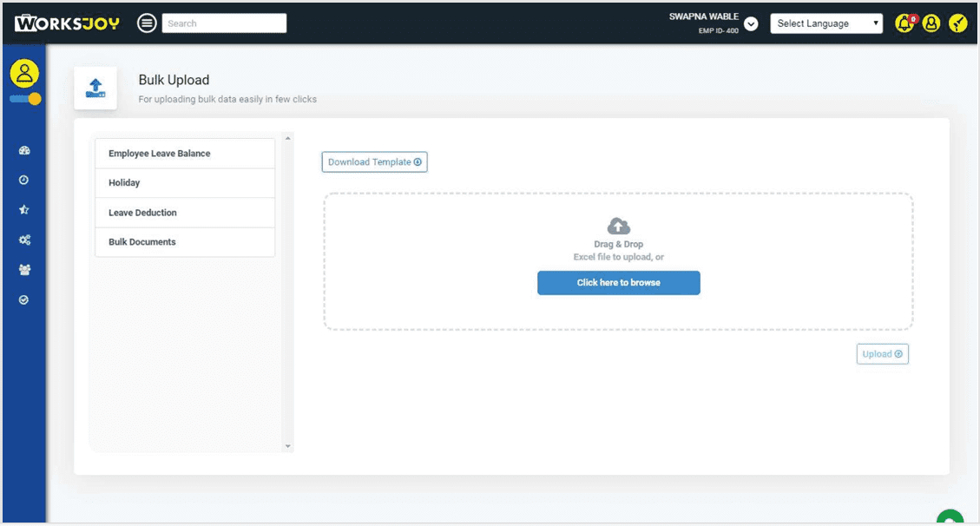The height and width of the screenshot is (526, 980).
Task: Click the checkmark circle icon in sidebar
Action: pyautogui.click(x=24, y=299)
